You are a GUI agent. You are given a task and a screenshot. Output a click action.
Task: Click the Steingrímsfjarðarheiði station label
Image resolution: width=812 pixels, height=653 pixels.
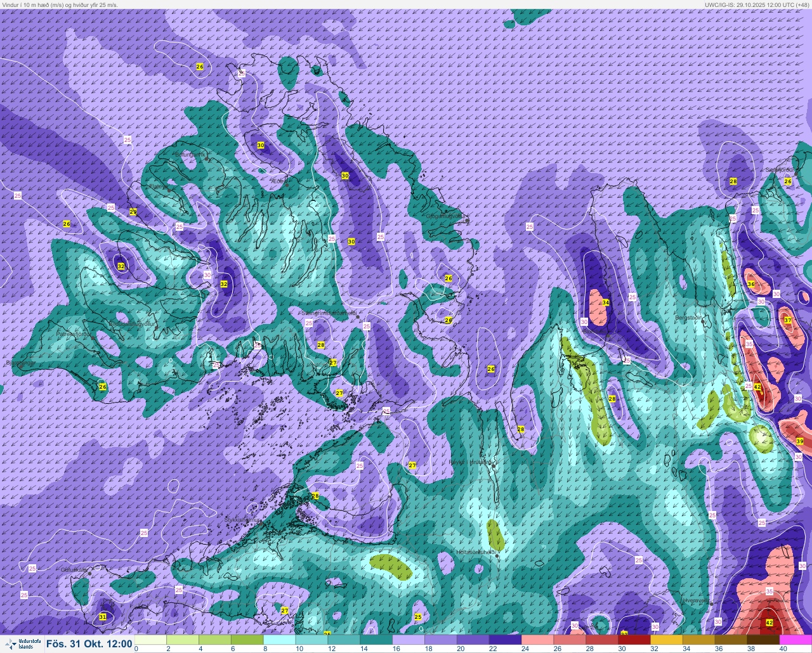pyautogui.click(x=327, y=313)
